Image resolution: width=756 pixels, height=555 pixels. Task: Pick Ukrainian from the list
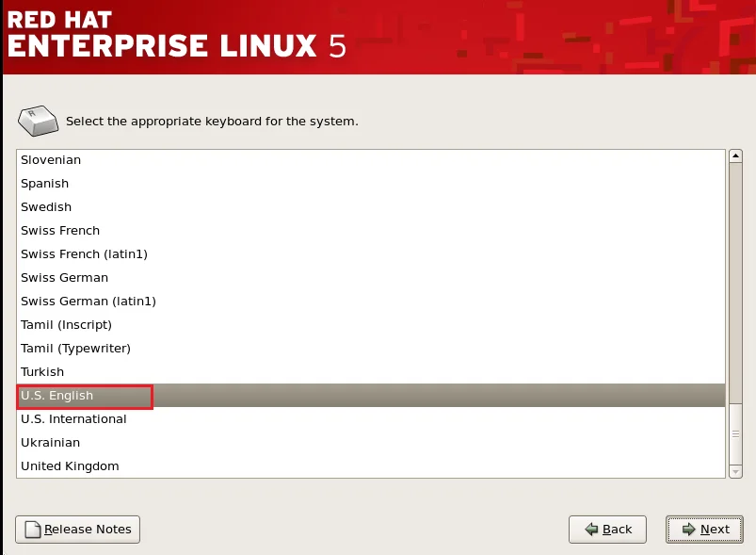[50, 443]
